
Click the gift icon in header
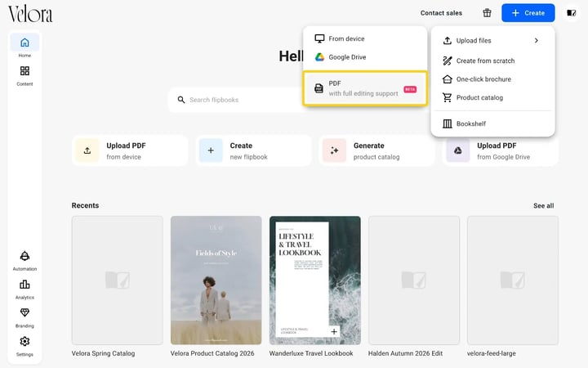(487, 13)
